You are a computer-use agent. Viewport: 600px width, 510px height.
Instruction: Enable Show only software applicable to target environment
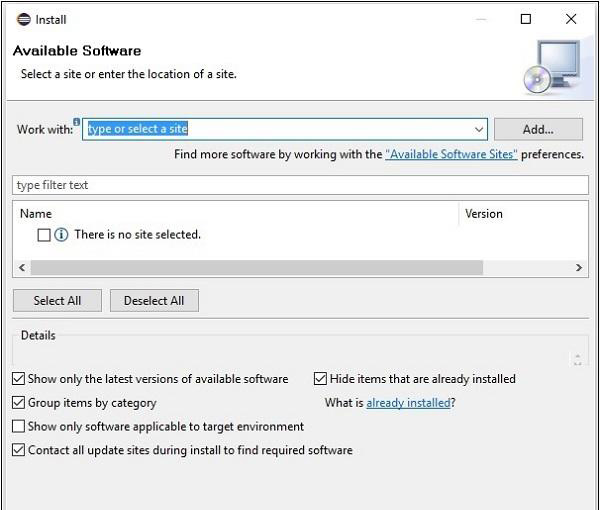(18, 426)
